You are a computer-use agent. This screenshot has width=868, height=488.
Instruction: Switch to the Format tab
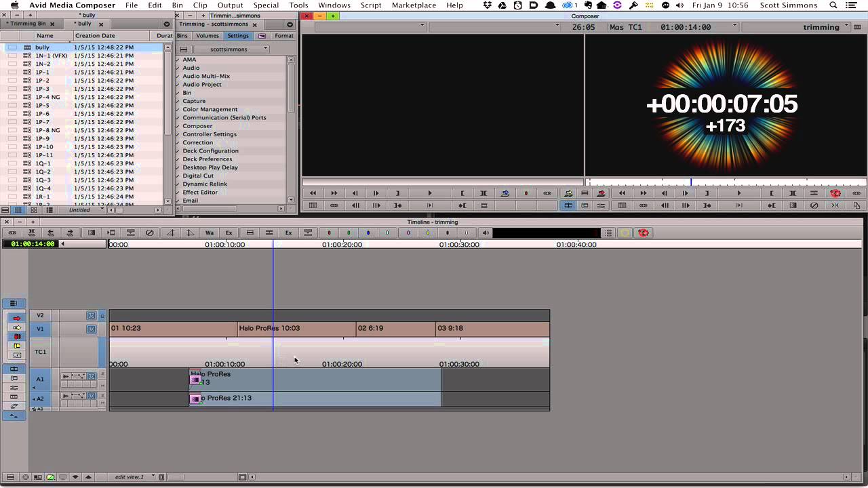coord(284,36)
